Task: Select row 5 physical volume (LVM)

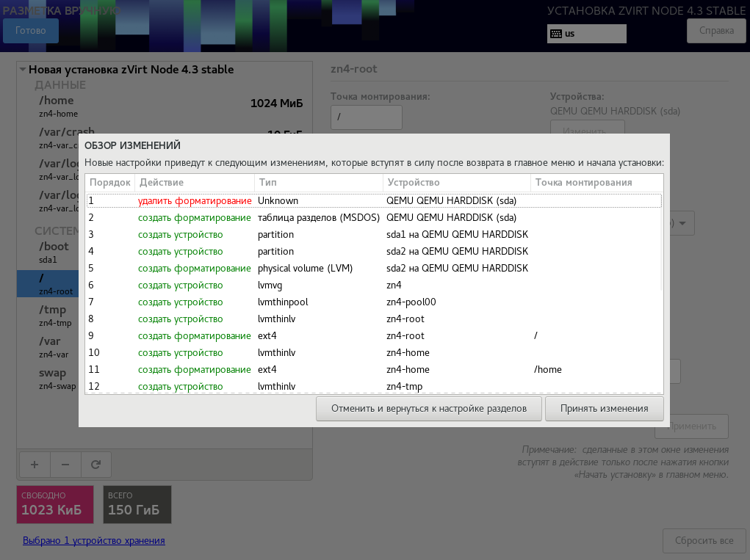Action: [x=374, y=268]
